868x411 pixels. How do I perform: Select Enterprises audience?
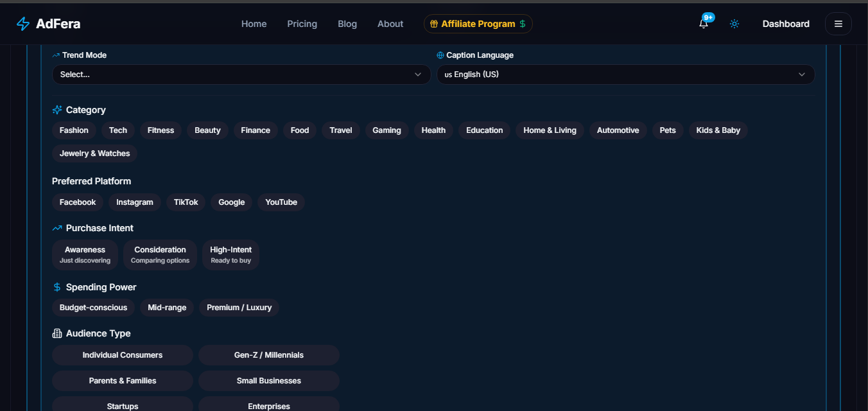(269, 404)
